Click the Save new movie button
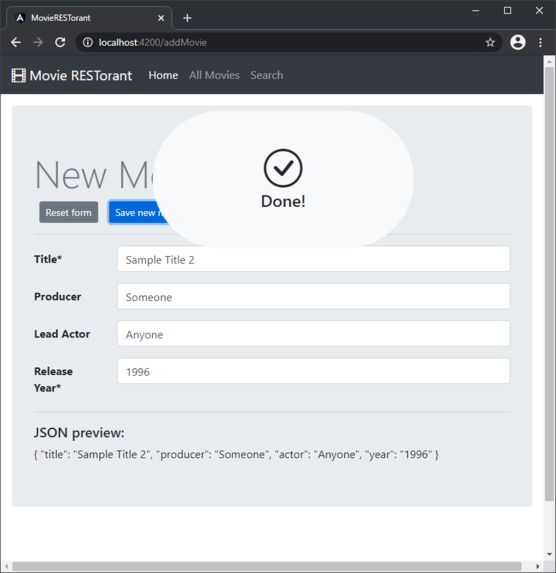Screen dimensions: 556x573 138,212
